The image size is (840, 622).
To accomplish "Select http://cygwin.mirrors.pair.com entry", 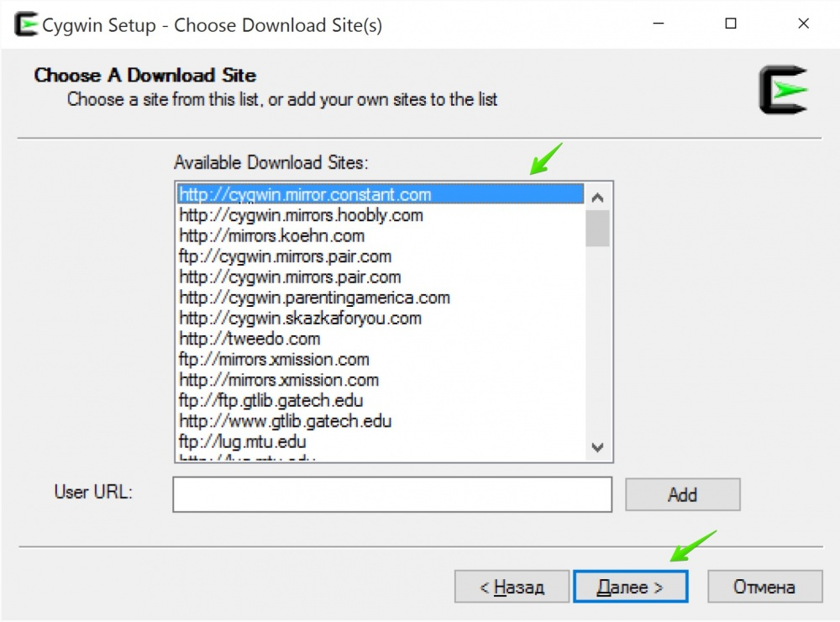I will click(381, 277).
